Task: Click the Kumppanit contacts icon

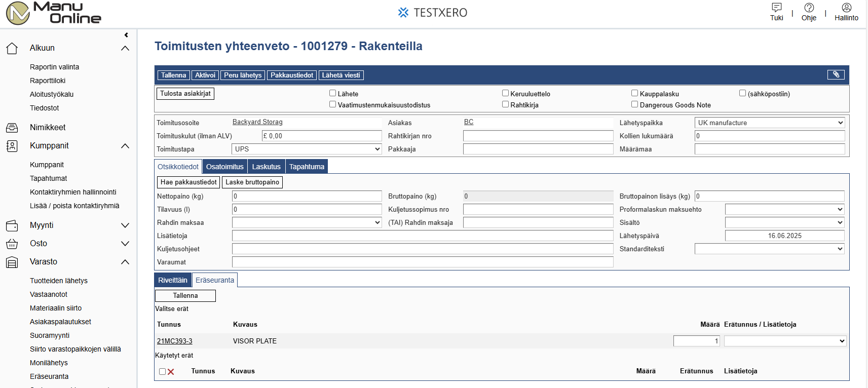Action: [x=12, y=146]
